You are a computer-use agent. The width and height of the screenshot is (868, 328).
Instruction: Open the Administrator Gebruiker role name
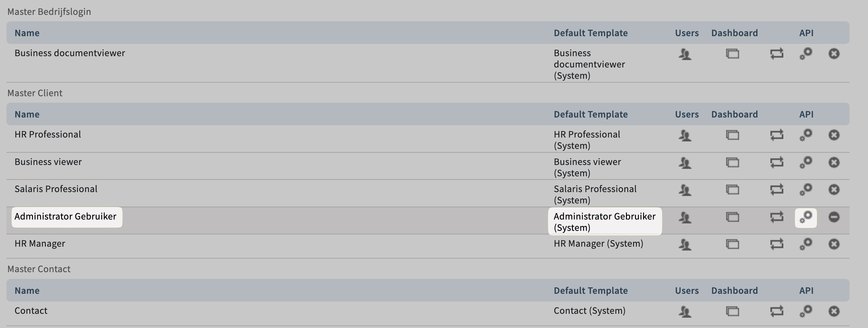coord(65,217)
